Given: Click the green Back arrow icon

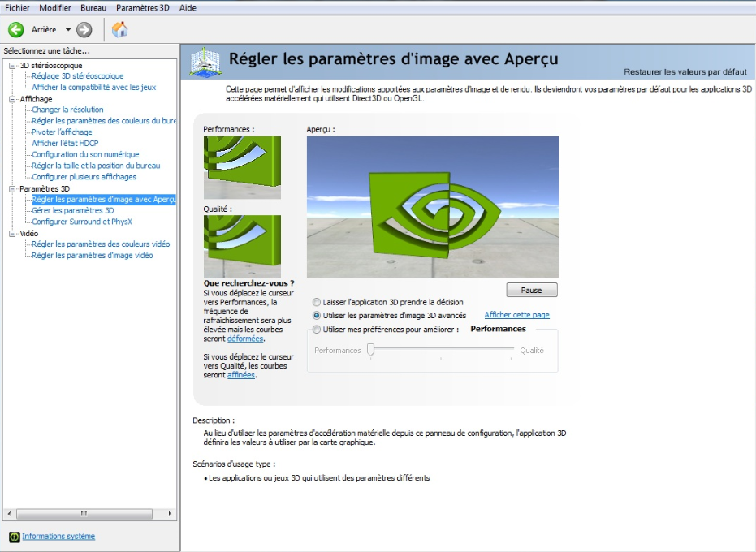Looking at the screenshot, I should pos(15,30).
